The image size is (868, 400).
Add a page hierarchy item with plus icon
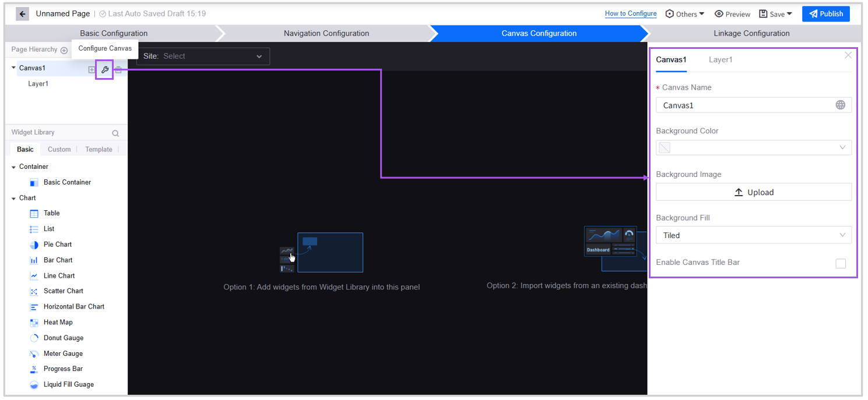[x=64, y=50]
